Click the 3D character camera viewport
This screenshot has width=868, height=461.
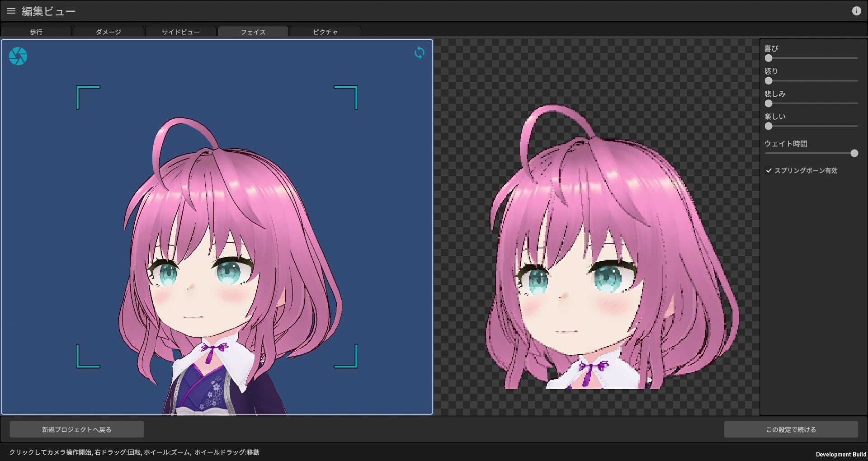pos(217,227)
